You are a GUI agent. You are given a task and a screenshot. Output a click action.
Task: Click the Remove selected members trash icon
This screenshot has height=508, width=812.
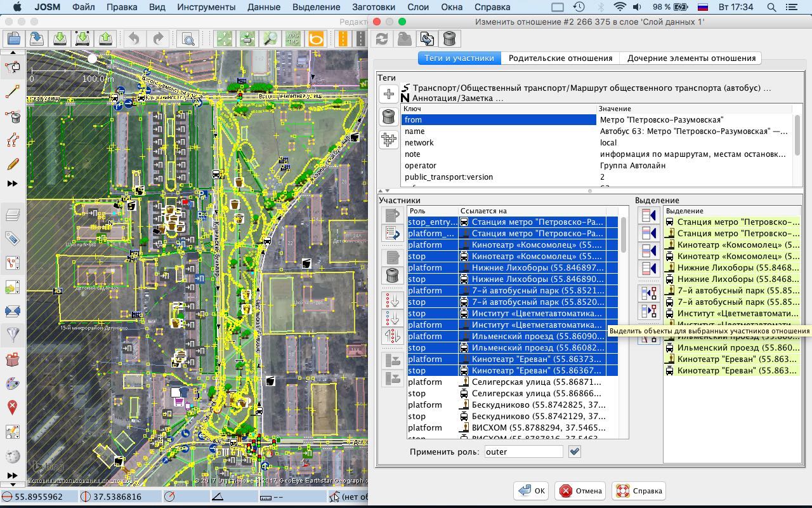(393, 276)
